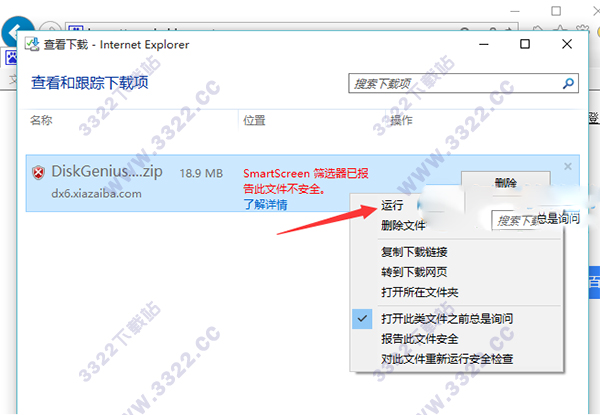The image size is (600, 415).
Task: Click the View Downloads window title icon
Action: [32, 44]
